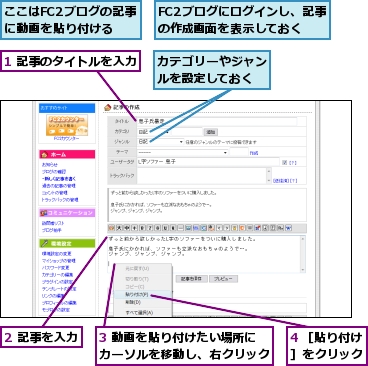Image resolution: width=368 pixels, height=366 pixels.
Task: Open the テーマ theme dropdown
Action: click(x=183, y=152)
